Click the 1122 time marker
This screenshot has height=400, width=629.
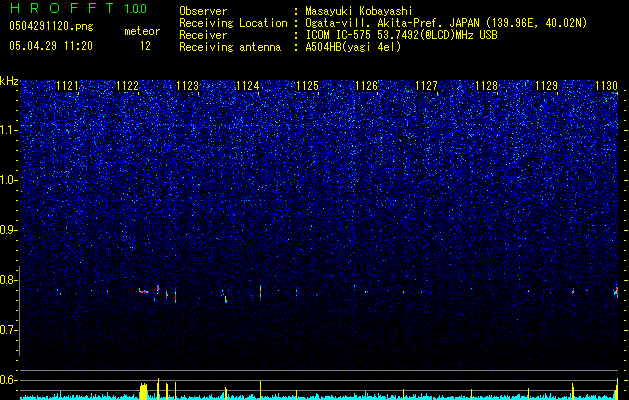point(127,86)
